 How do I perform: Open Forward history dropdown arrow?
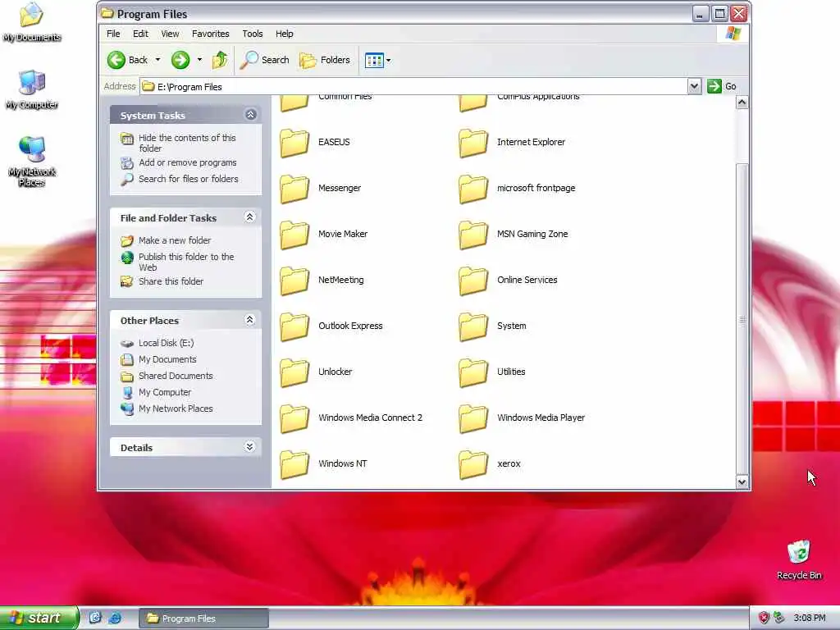click(199, 60)
